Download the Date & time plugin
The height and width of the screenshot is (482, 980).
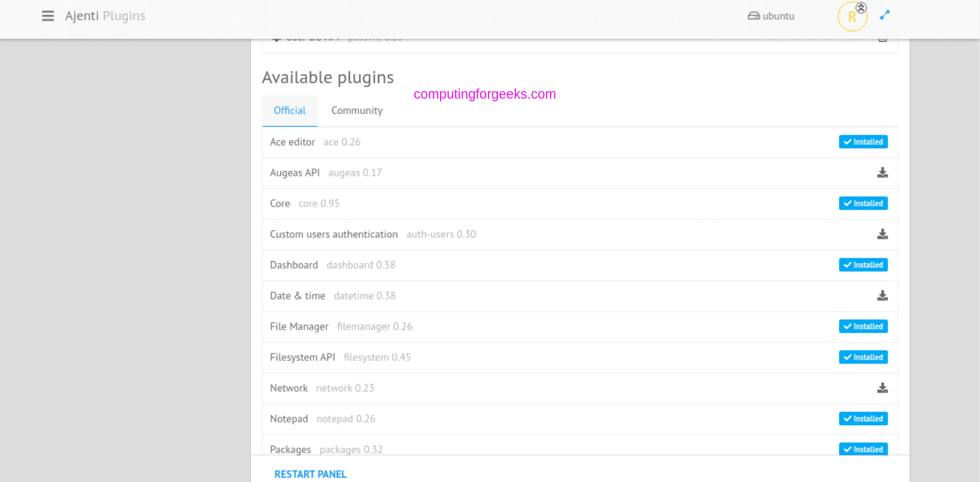coord(882,296)
